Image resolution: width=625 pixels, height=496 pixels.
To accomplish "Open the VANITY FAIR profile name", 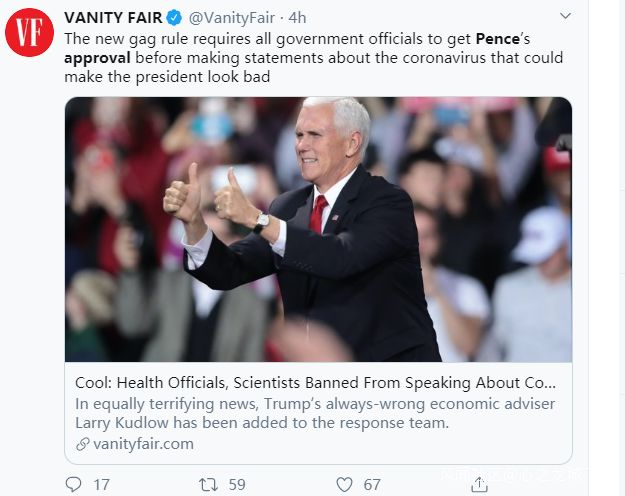I will (x=112, y=17).
